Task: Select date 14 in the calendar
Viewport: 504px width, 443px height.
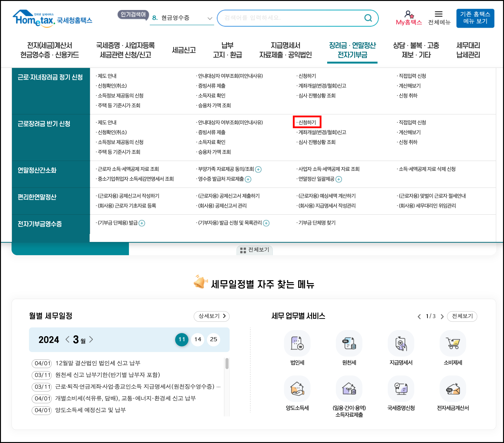Action: click(x=198, y=340)
